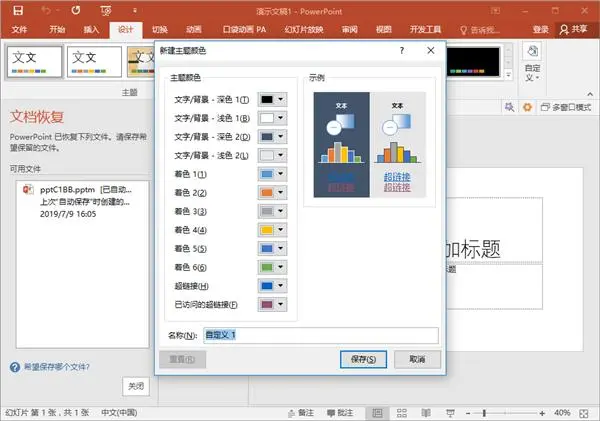Click the help question mark in dialog
Screen dimensions: 600x421
pos(401,51)
